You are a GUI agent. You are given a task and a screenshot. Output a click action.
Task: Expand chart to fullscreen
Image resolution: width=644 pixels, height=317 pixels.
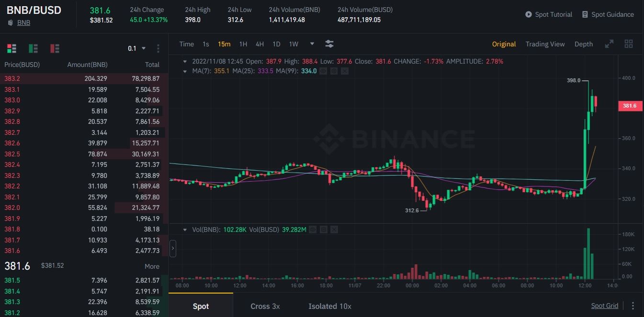(609, 44)
